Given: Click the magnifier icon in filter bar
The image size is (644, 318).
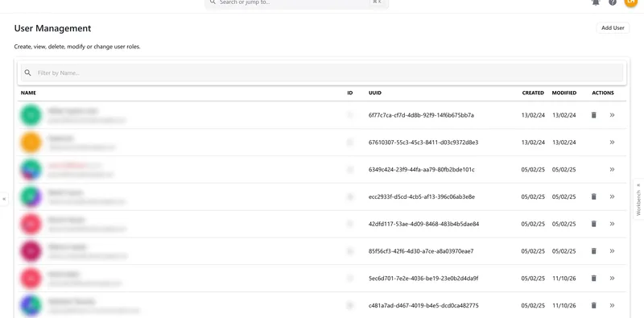Looking at the screenshot, I should [27, 72].
